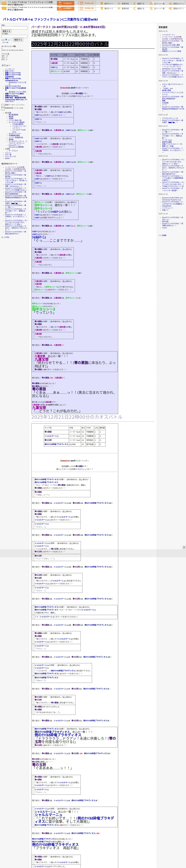186x868 pixels.
Task: Click 更新履歴 sidebar heading
Action: pyautogui.click(x=163, y=27)
